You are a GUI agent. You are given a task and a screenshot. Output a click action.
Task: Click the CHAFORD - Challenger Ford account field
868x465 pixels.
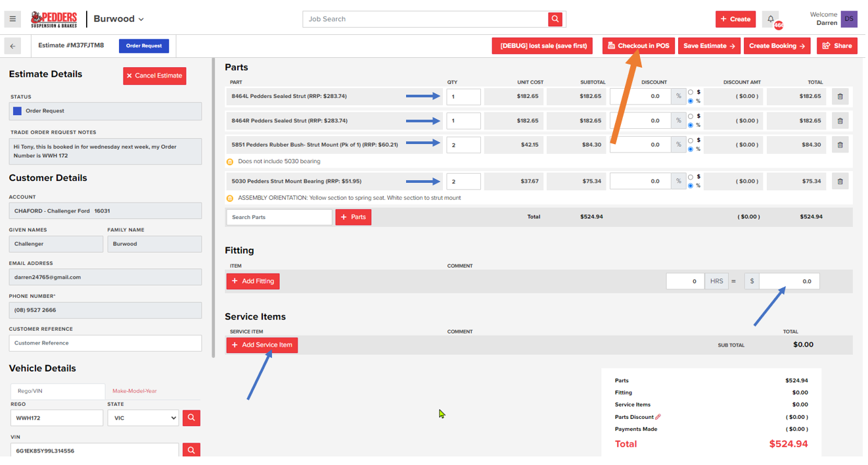pos(105,211)
